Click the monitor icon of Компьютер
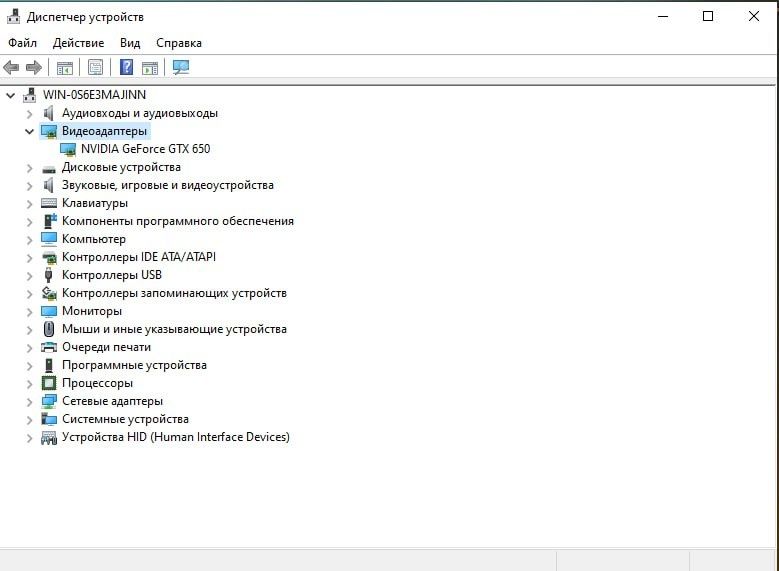Image resolution: width=779 pixels, height=571 pixels. pos(49,239)
